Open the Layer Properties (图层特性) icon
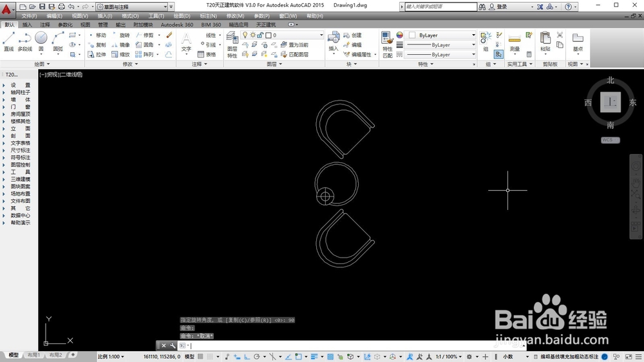 pos(232,45)
